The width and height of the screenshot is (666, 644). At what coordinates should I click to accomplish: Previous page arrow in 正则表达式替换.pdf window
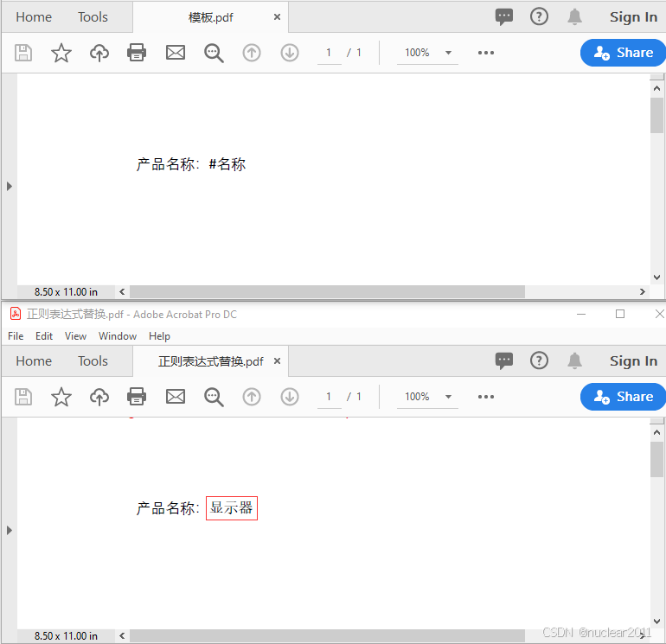coord(252,397)
